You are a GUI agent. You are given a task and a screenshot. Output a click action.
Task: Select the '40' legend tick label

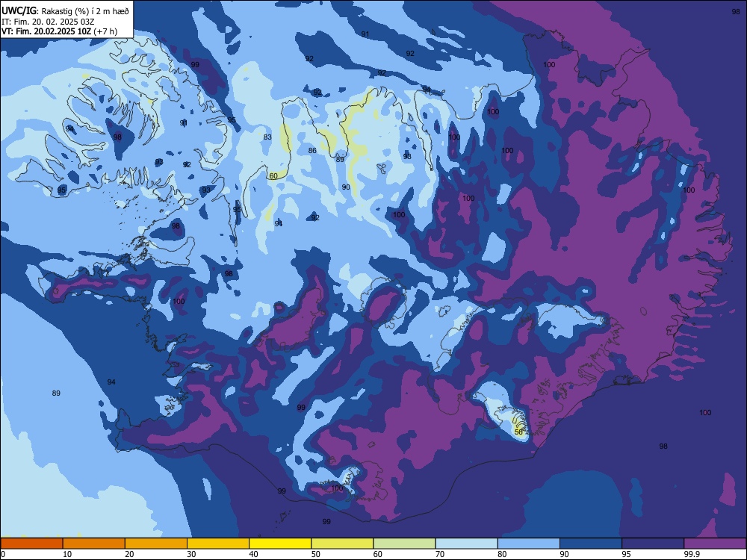tap(253, 554)
